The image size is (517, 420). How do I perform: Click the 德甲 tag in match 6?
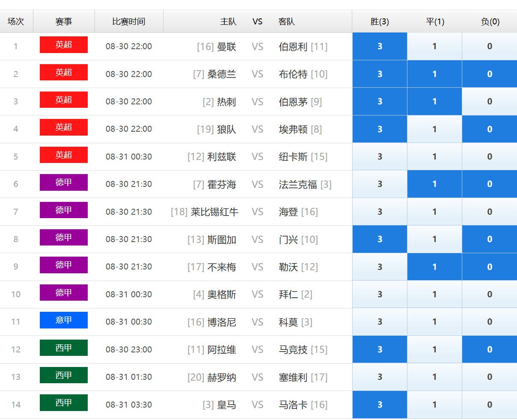64,183
